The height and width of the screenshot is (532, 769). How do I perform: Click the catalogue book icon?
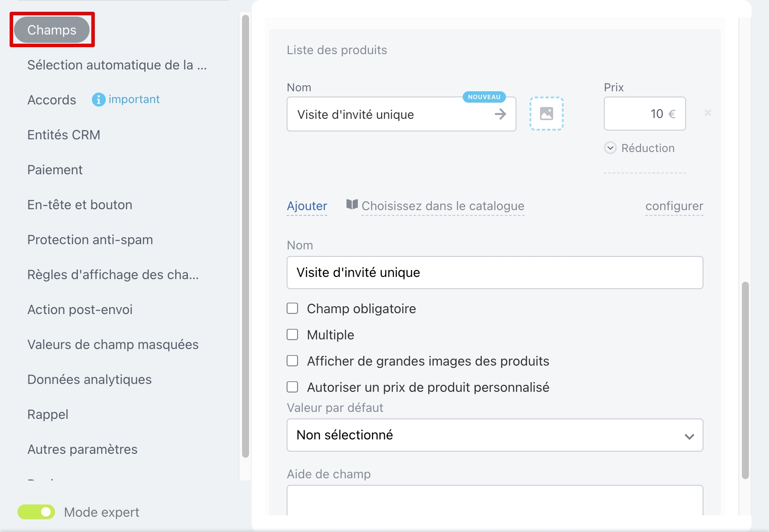[352, 204]
